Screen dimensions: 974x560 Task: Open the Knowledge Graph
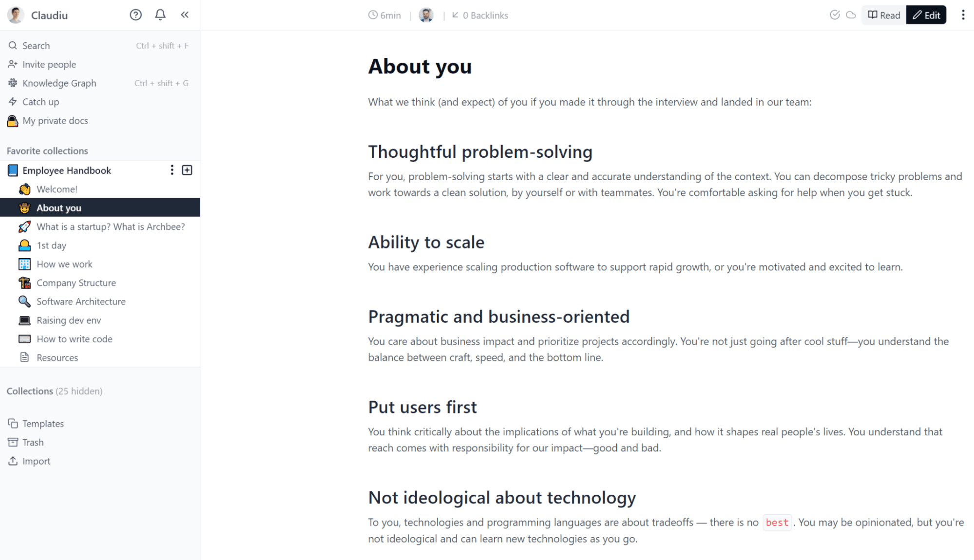click(x=58, y=83)
